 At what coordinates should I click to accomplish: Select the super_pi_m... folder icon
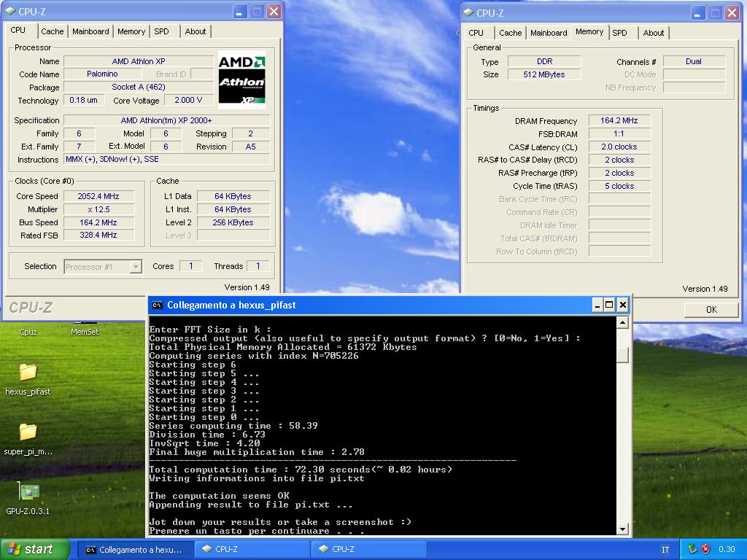[x=28, y=432]
